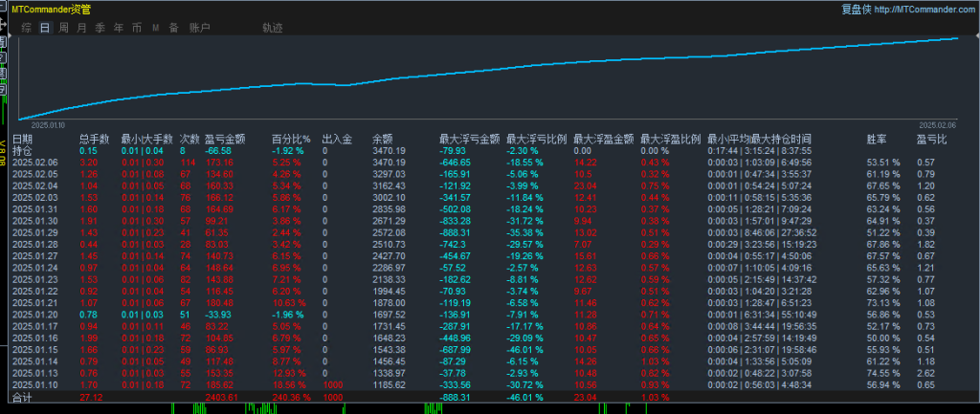The image size is (980, 414).
Task: Click the 盈亏比 column header
Action: 932,140
